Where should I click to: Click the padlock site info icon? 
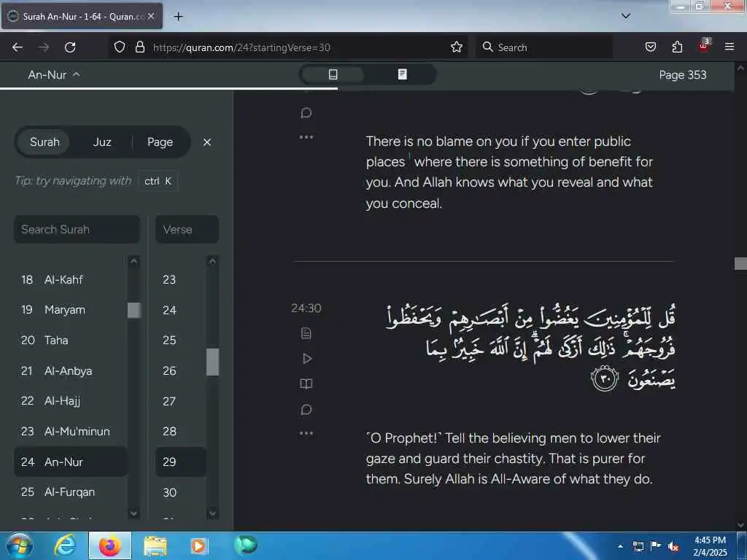point(140,47)
